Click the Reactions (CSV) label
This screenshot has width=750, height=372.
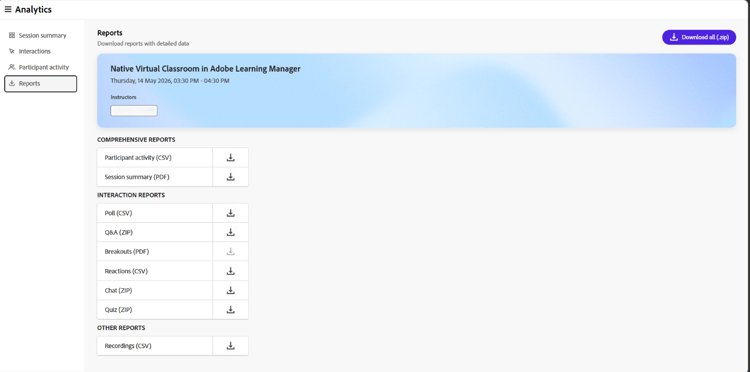pos(126,271)
